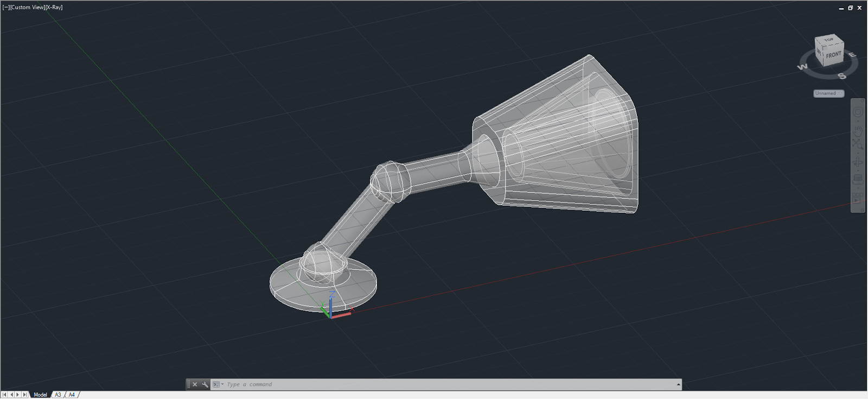This screenshot has height=399, width=868.
Task: Open the Unnamed coordinate system dropdown
Action: (829, 93)
